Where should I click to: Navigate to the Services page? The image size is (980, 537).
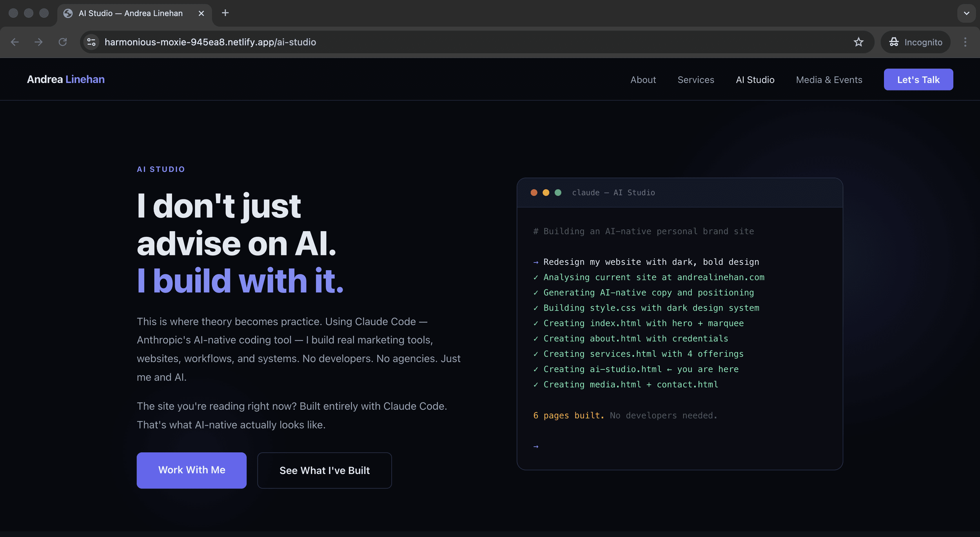[696, 80]
